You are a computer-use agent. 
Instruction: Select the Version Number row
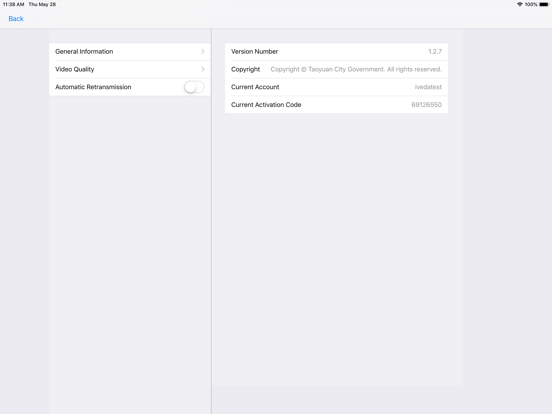tap(336, 51)
